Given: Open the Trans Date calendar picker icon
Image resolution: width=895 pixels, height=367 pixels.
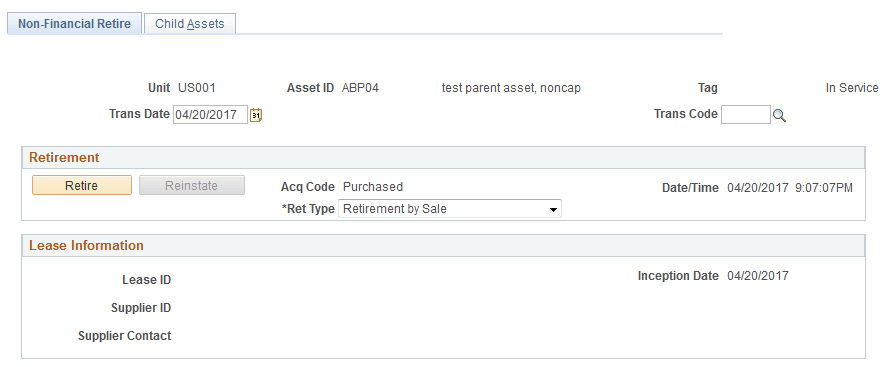Looking at the screenshot, I should tap(256, 115).
